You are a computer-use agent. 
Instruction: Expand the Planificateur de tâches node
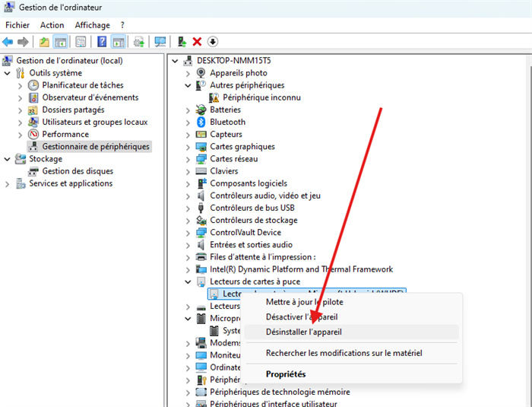[x=20, y=86]
